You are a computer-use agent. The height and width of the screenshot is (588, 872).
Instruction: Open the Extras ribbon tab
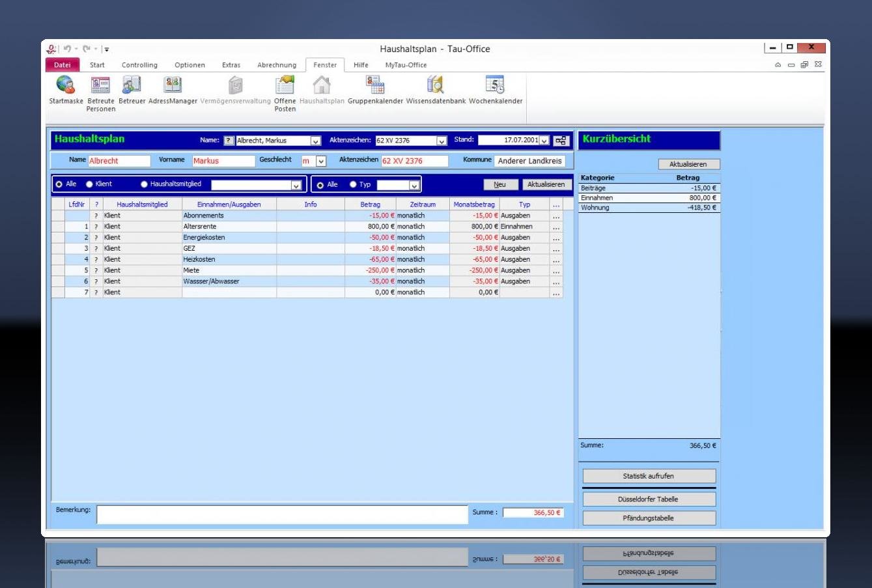[x=231, y=65]
